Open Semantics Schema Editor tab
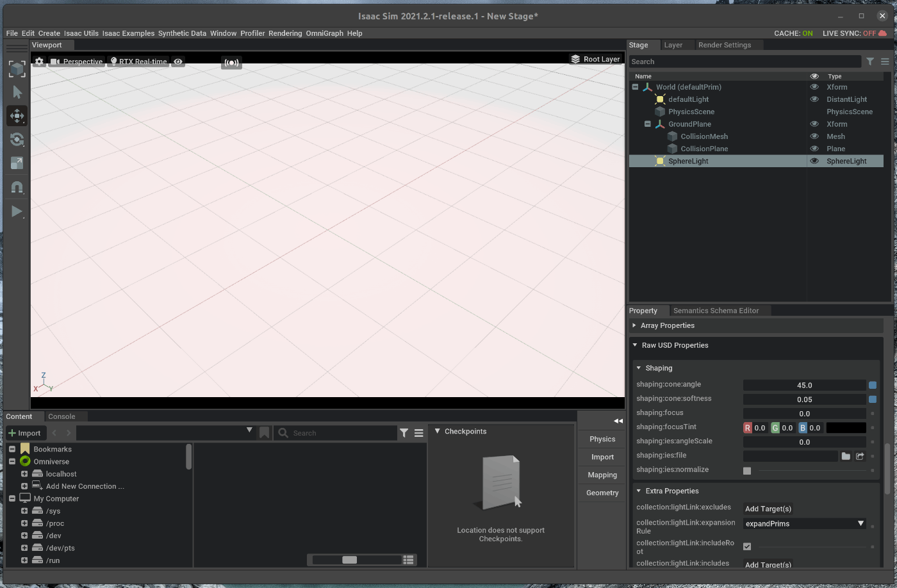The width and height of the screenshot is (897, 588). tap(716, 311)
